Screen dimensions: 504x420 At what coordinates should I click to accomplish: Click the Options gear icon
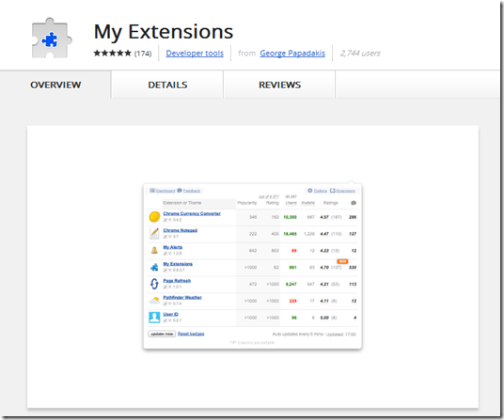click(310, 191)
